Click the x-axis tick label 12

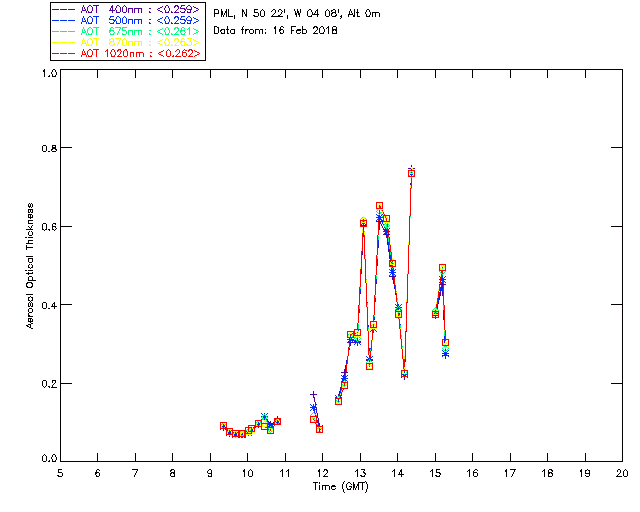(322, 473)
